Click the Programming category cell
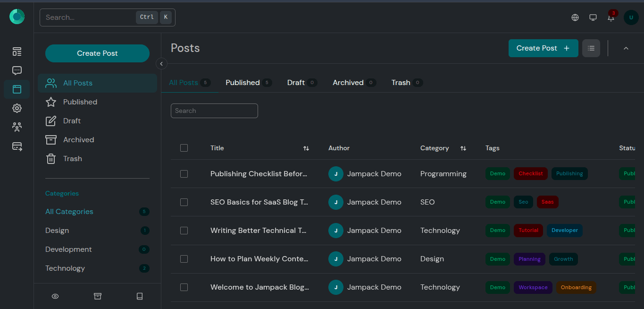Viewport: 644px width, 309px height. (x=443, y=174)
